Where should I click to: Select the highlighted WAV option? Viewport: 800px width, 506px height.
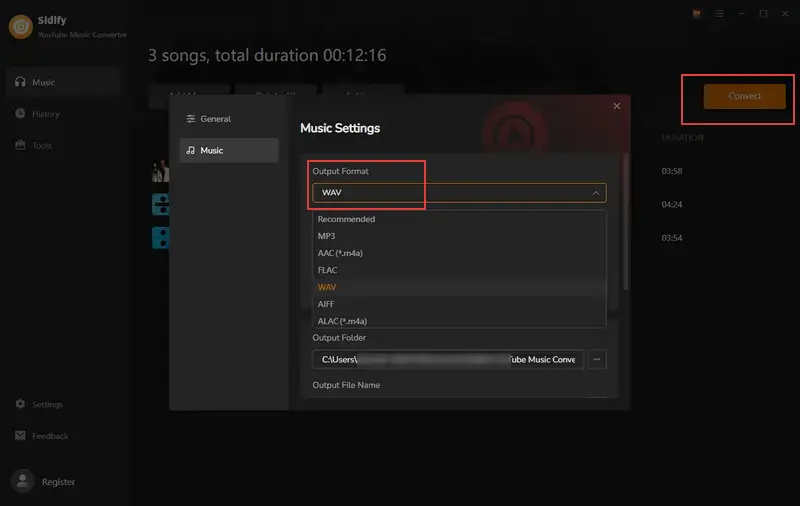pos(459,287)
